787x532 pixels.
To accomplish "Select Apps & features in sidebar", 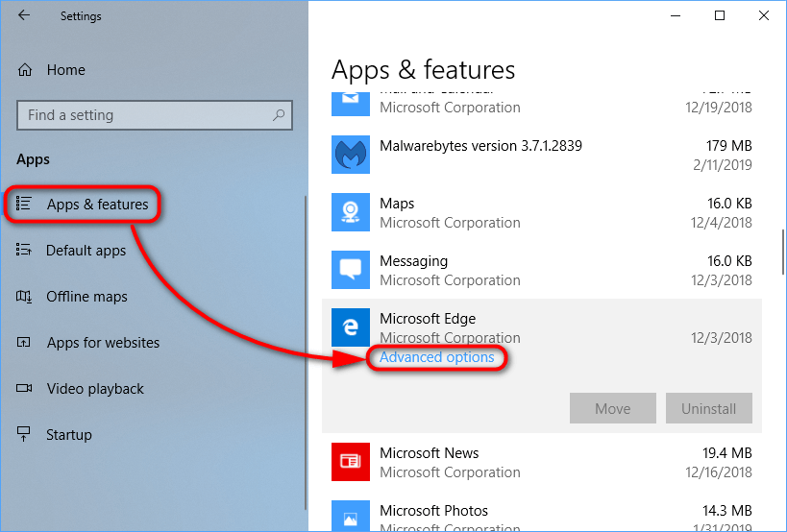I will [97, 205].
